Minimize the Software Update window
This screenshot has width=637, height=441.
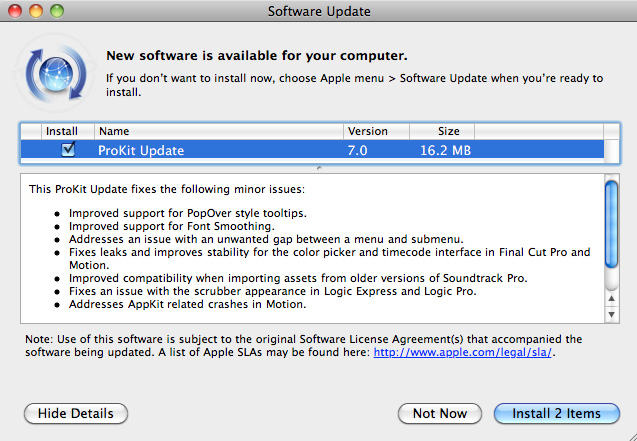tap(36, 11)
